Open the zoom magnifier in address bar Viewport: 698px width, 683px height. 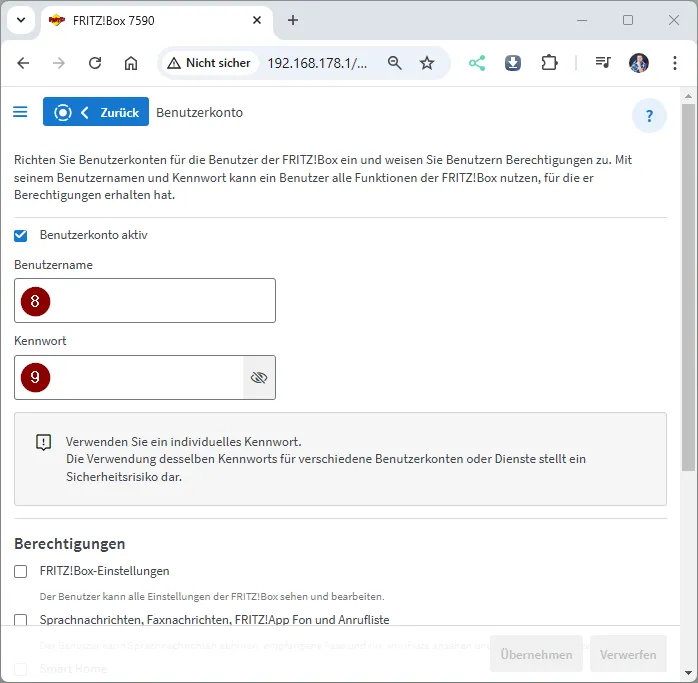pyautogui.click(x=395, y=63)
